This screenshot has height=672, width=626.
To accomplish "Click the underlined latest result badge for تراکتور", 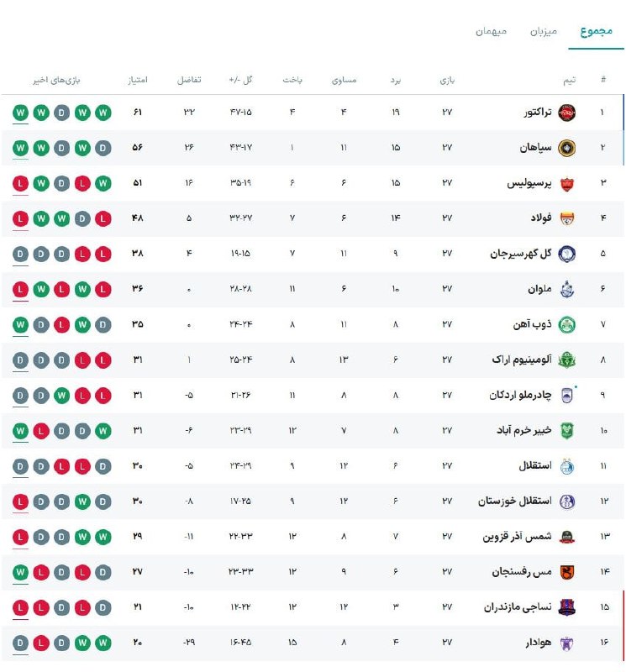I will [x=20, y=113].
